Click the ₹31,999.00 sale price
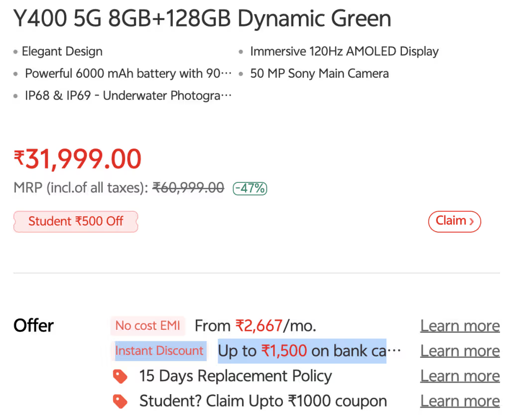This screenshot has width=510, height=420. point(77,159)
